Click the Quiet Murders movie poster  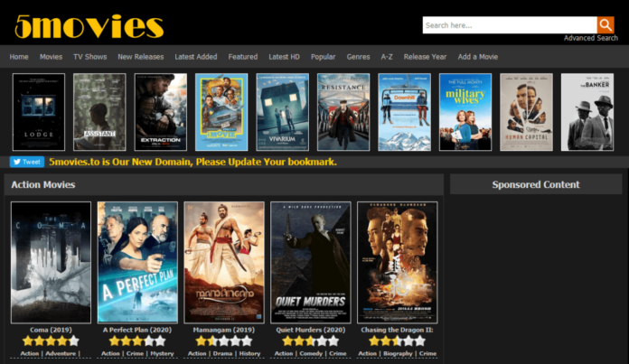point(311,262)
